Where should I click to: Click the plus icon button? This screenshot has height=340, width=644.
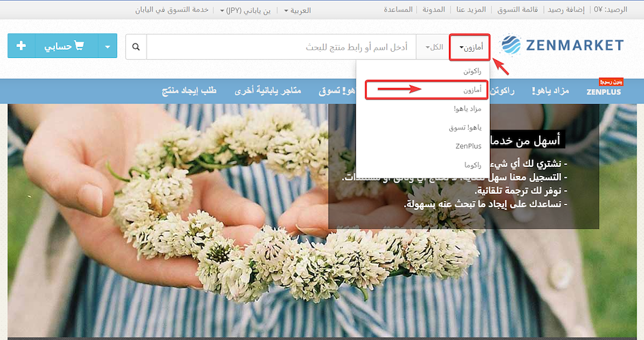[21, 46]
